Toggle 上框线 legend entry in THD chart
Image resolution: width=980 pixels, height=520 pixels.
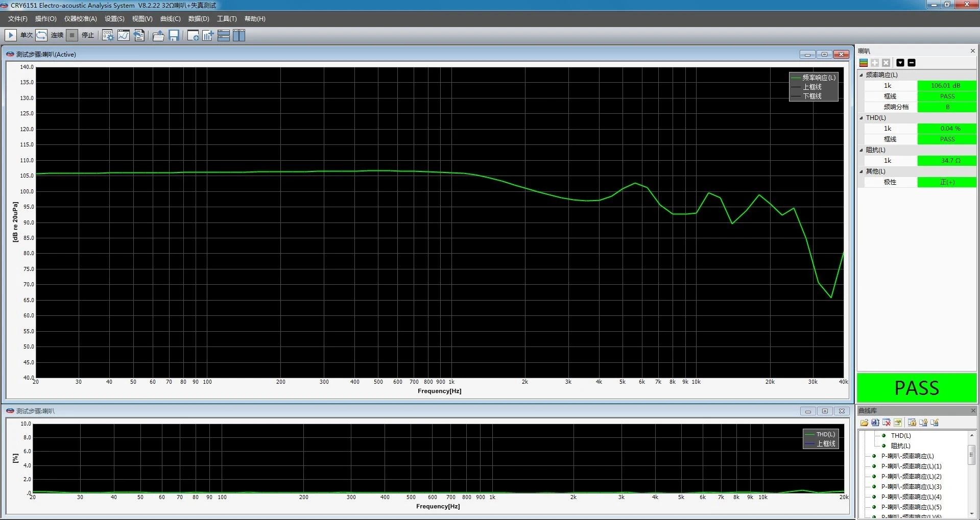pyautogui.click(x=820, y=443)
